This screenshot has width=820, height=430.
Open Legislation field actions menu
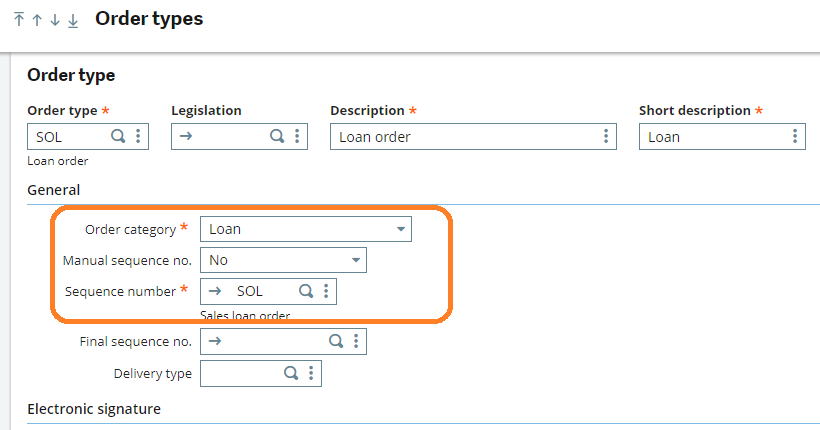(297, 137)
